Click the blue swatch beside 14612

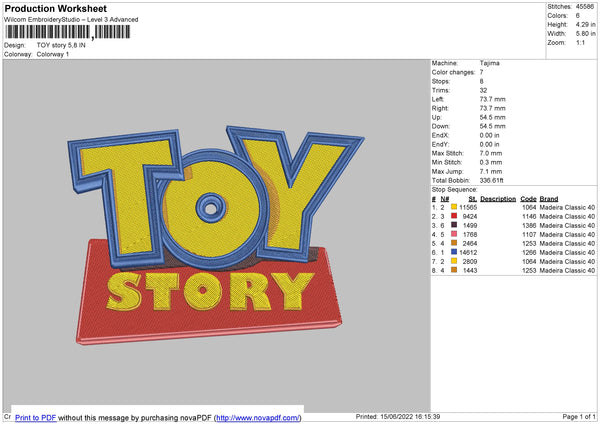click(x=454, y=252)
